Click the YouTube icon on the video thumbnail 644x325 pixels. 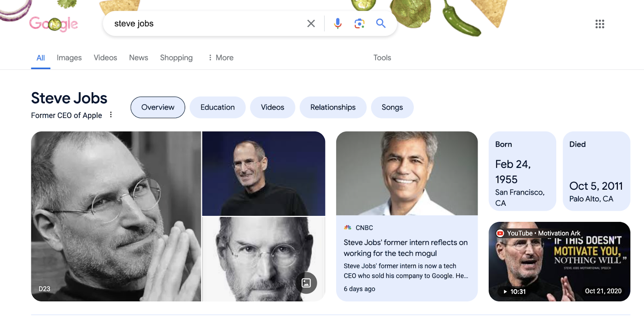[500, 233]
